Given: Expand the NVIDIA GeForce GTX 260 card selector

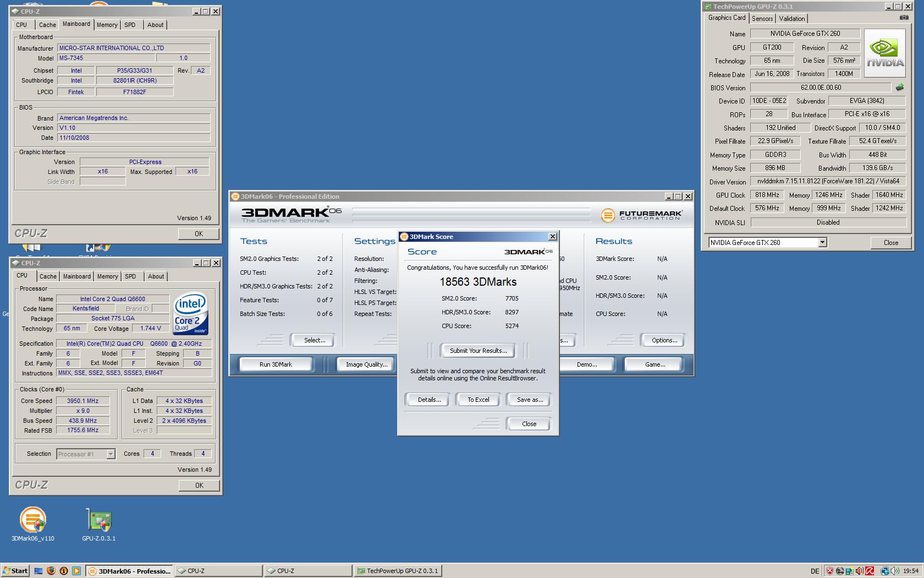Looking at the screenshot, I should (822, 242).
